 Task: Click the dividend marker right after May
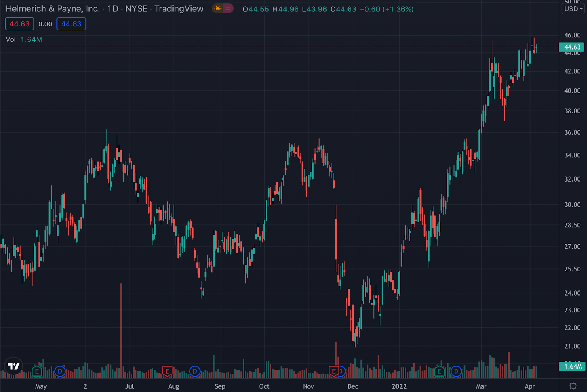(60, 371)
